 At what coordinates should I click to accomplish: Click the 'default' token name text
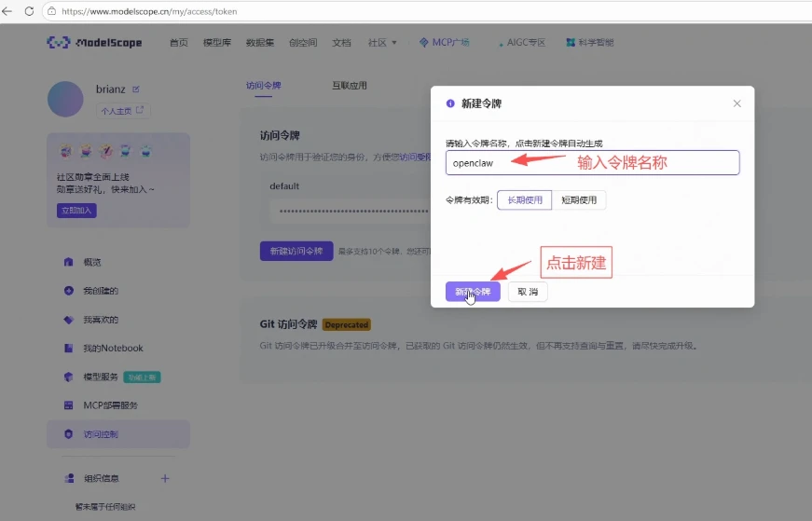284,185
